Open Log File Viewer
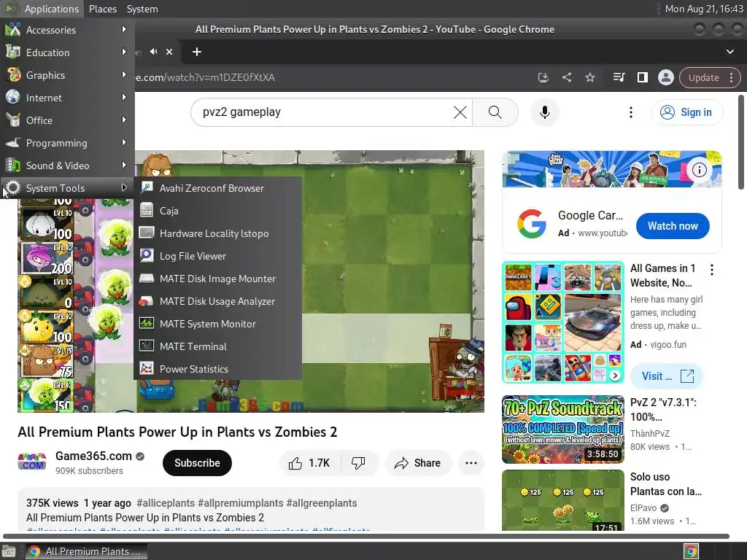 click(217, 256)
